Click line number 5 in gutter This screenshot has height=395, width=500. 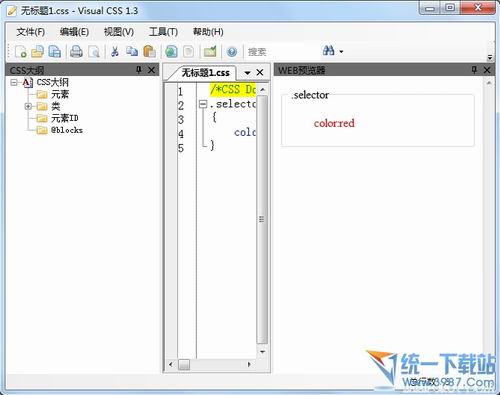click(x=181, y=148)
